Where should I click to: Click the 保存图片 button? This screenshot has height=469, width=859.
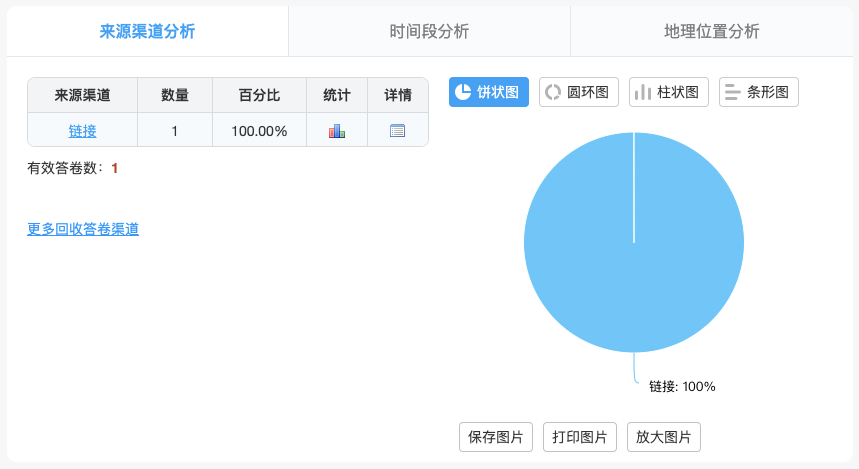(496, 437)
